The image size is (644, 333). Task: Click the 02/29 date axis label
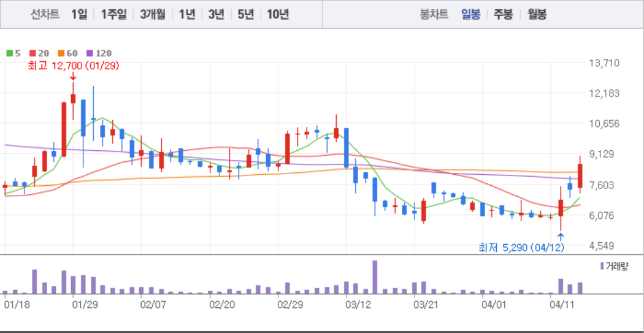point(290,305)
